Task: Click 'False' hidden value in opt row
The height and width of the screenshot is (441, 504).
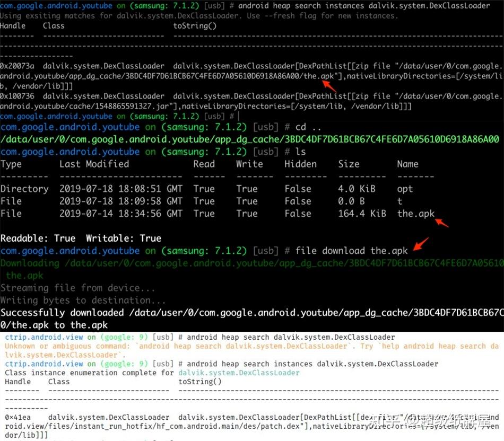Action: [298, 189]
